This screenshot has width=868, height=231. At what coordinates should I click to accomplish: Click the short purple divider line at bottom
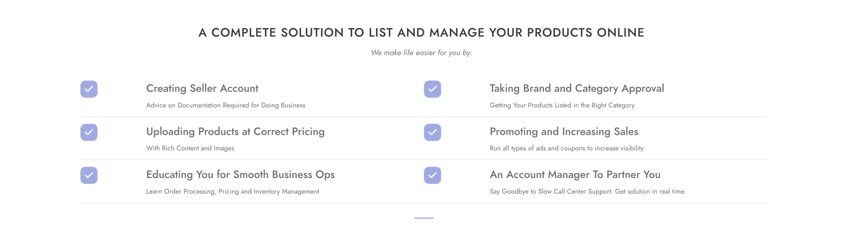424,218
